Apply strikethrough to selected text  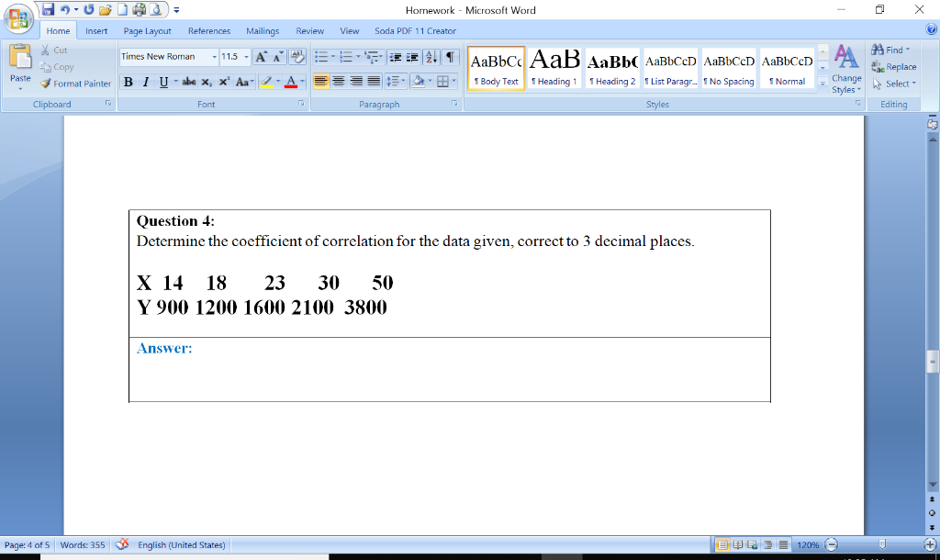point(187,81)
